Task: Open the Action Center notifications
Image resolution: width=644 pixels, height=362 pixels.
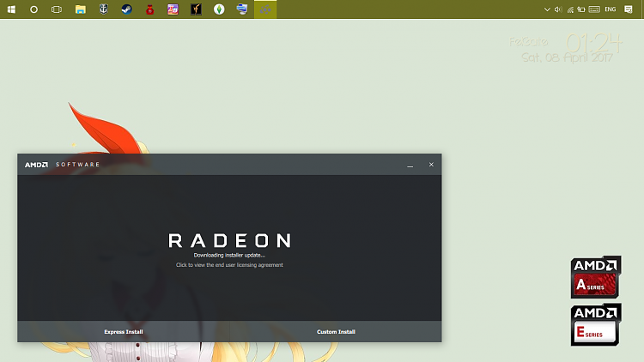Action: [x=629, y=9]
